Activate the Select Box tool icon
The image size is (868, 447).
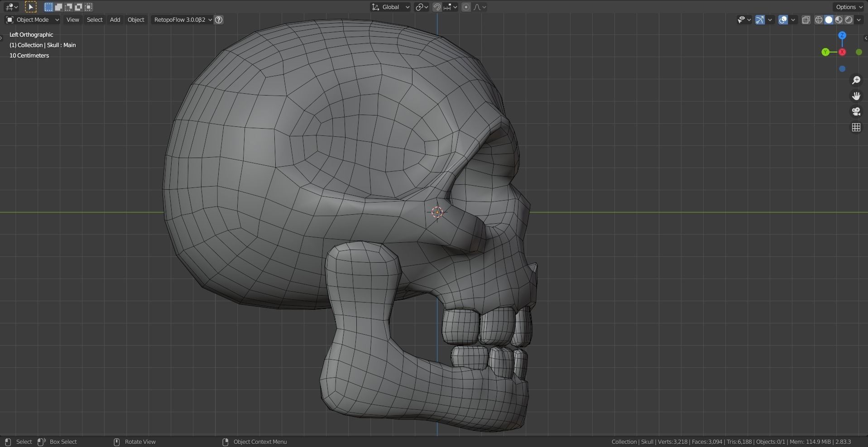30,7
